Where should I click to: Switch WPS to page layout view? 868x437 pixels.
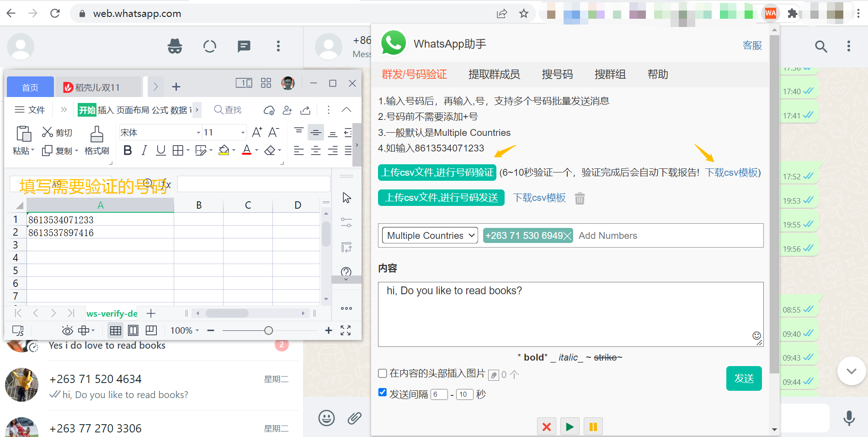point(133,330)
